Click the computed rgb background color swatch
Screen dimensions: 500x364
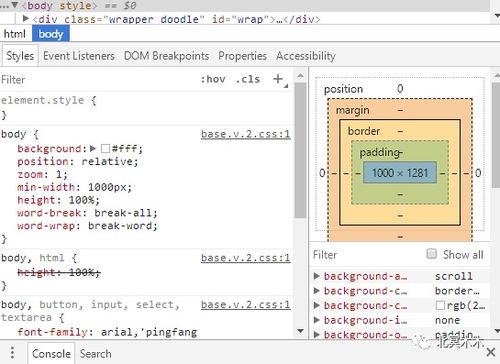(440, 305)
